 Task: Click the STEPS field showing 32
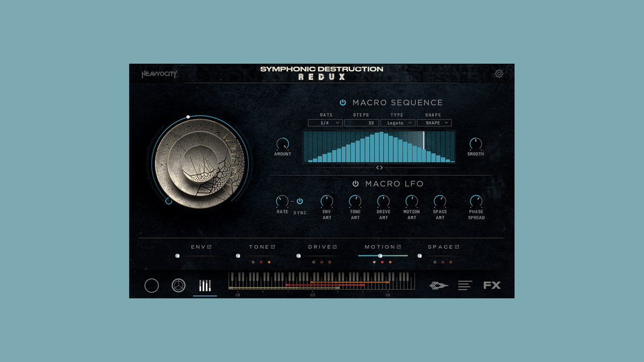362,123
